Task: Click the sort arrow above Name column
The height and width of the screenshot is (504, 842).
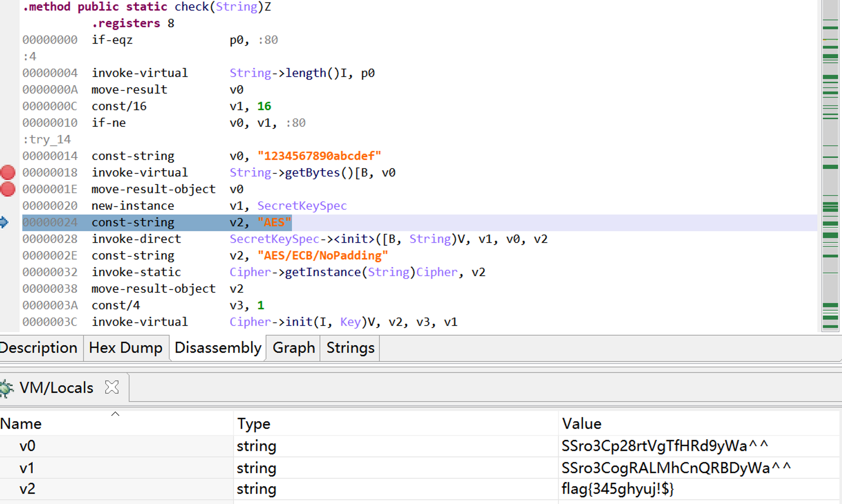Action: click(115, 414)
